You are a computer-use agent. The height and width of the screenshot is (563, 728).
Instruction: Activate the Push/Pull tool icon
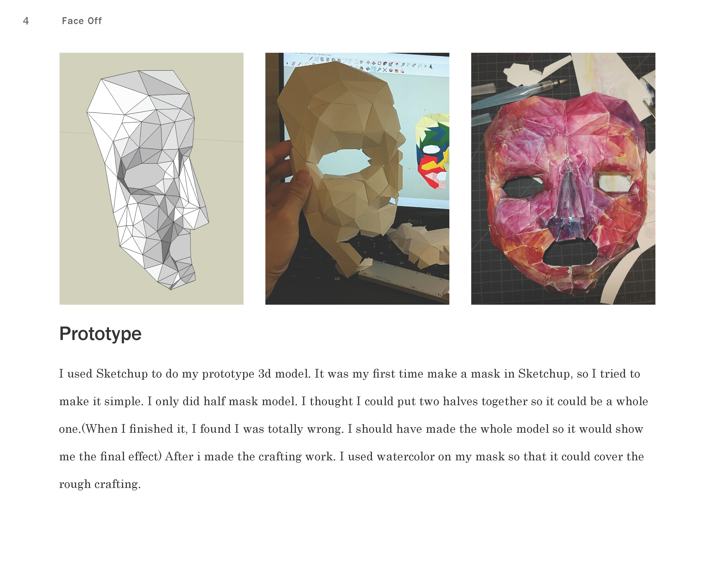pos(374,63)
